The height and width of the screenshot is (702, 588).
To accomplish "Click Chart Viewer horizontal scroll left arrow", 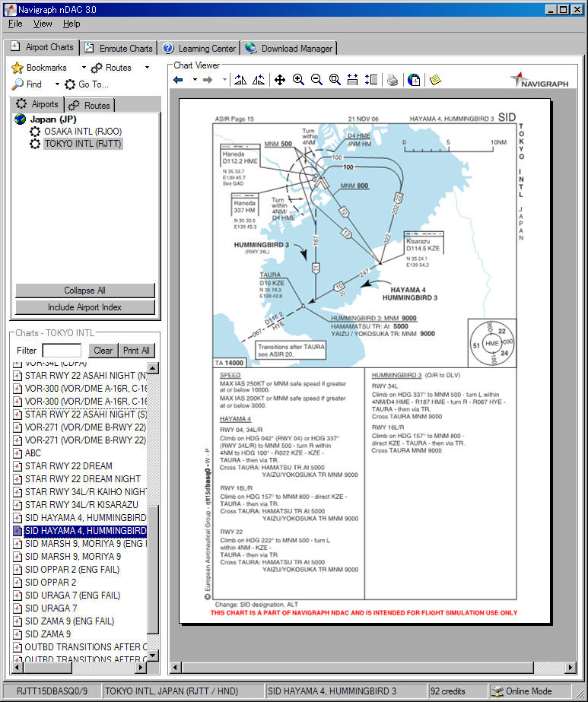I will (x=176, y=668).
